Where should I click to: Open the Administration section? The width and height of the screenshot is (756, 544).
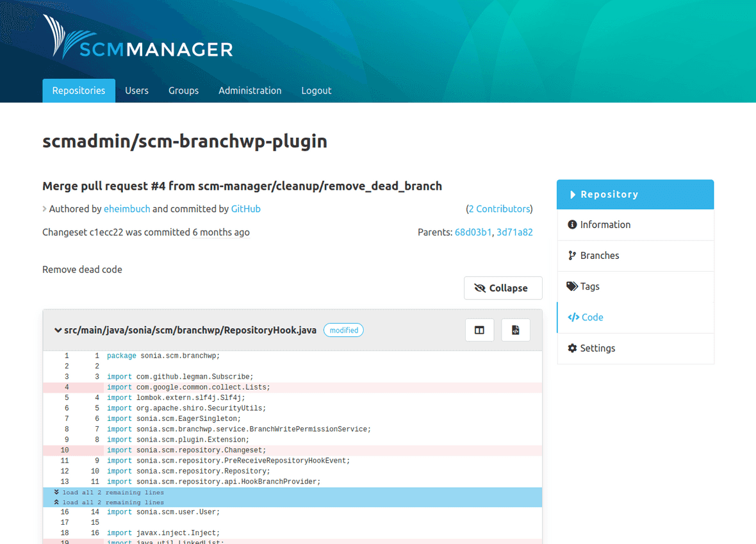coord(250,90)
